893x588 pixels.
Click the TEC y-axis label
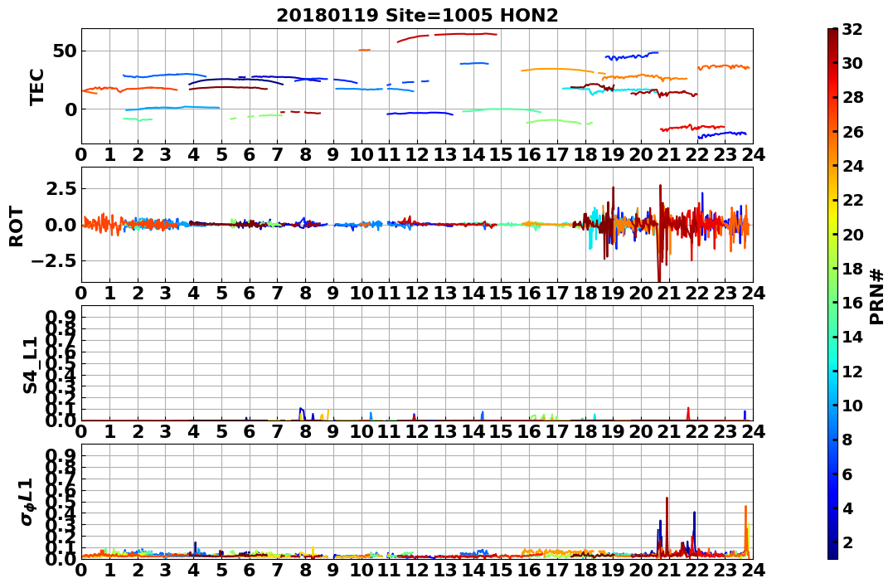pyautogui.click(x=37, y=86)
